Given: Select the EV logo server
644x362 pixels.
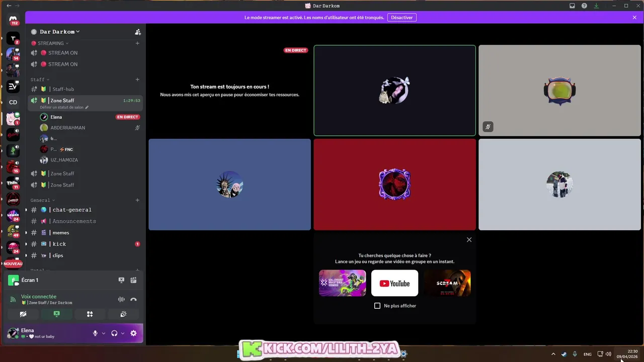Looking at the screenshot, I should (13, 86).
